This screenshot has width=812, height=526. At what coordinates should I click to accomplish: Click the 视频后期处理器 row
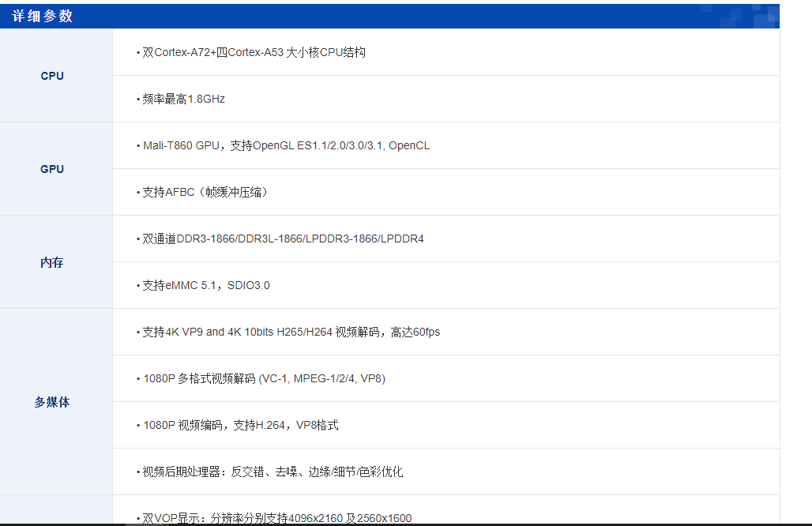coord(445,472)
